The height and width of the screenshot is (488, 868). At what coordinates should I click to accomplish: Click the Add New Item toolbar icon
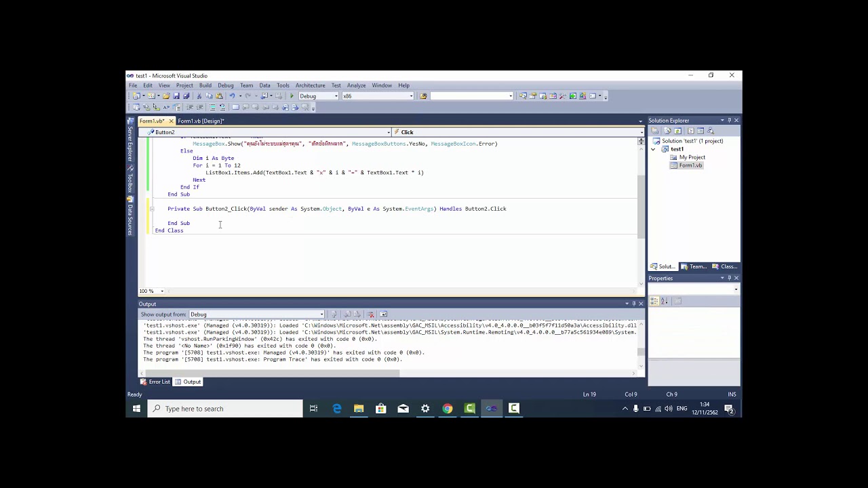pyautogui.click(x=151, y=96)
